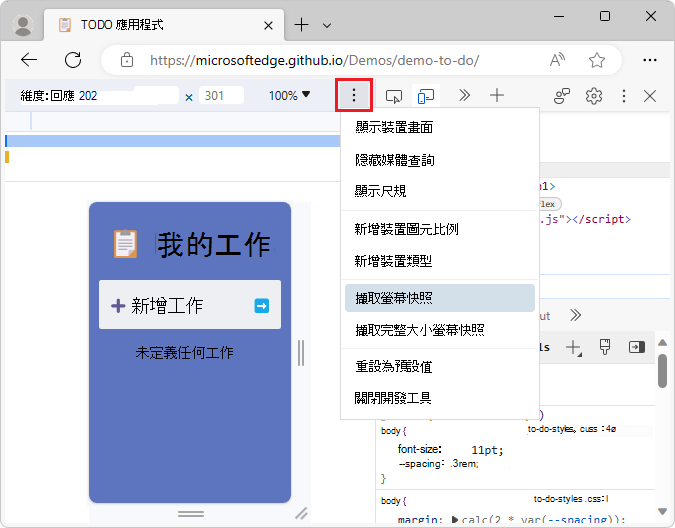Open the browser Settings and more menu

tap(650, 60)
